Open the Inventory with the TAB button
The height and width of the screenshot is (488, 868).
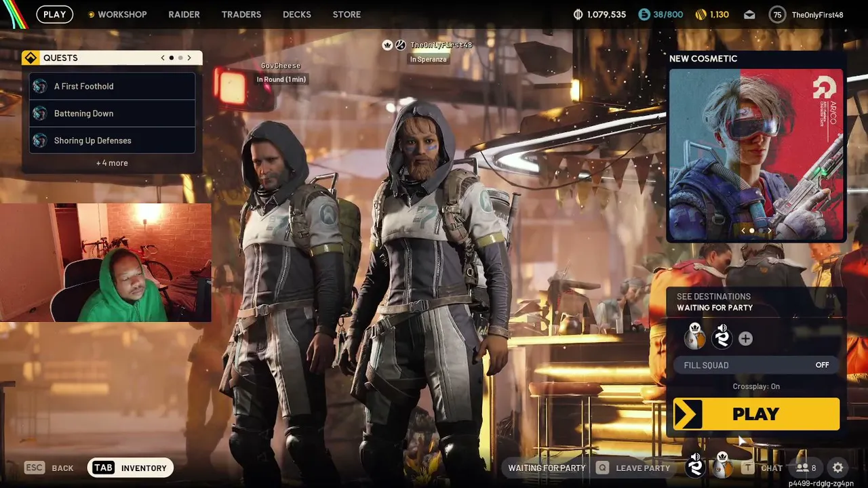pyautogui.click(x=130, y=468)
